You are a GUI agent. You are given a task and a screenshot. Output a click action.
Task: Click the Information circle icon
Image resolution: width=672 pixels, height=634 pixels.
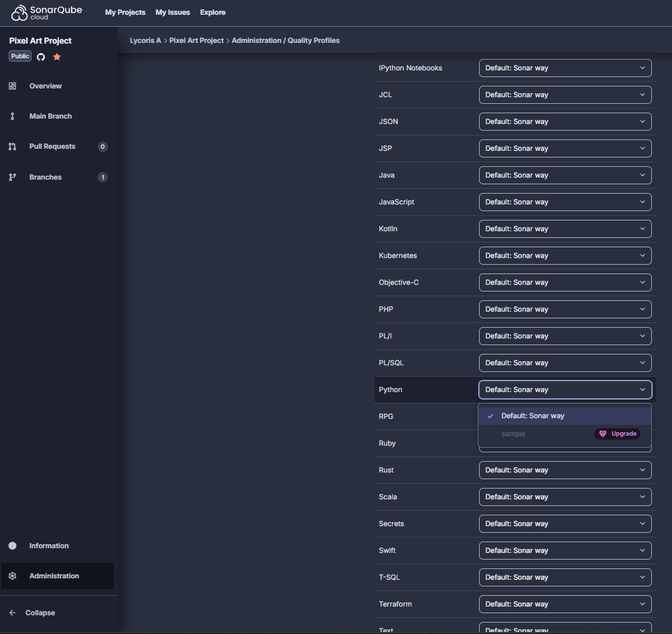13,546
